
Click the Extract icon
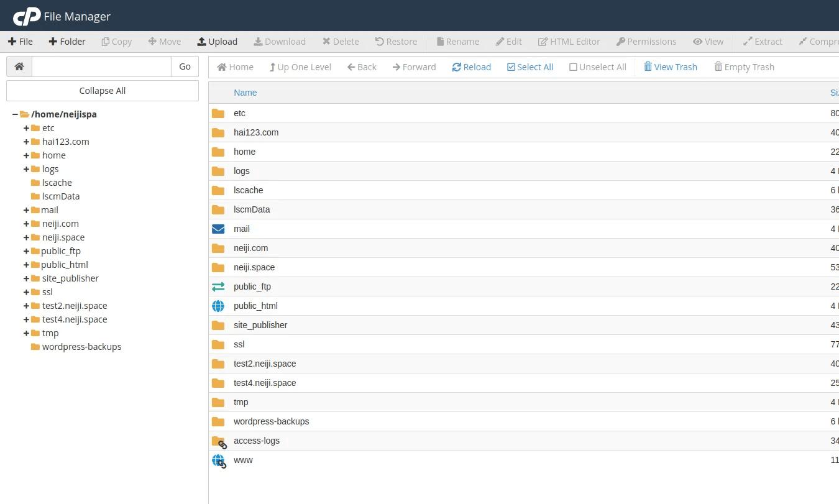[x=762, y=41]
